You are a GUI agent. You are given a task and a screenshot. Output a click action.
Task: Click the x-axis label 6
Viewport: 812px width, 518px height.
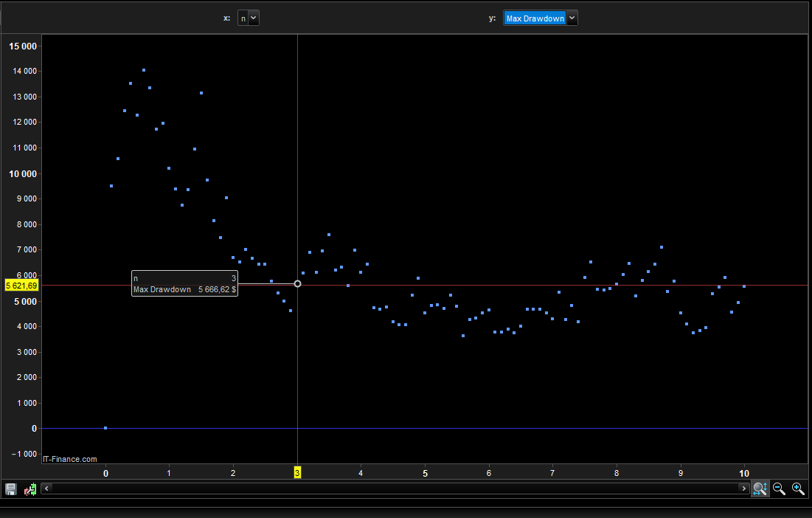click(489, 474)
